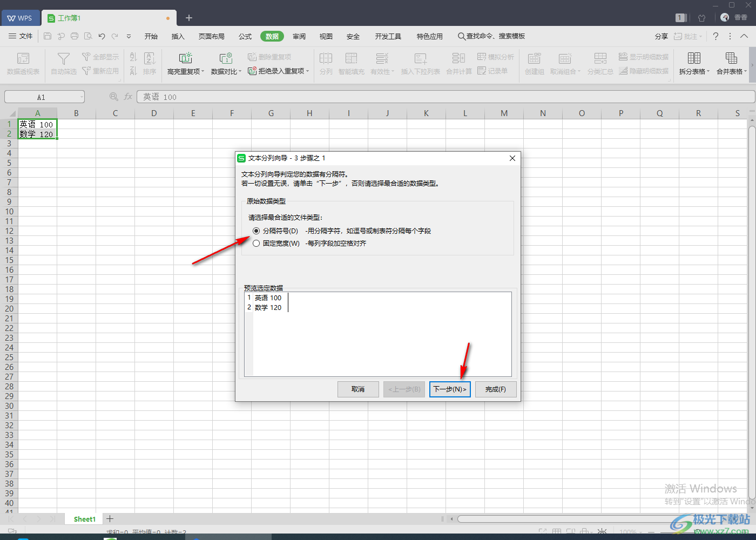Select the Fixed width (固定宽度) radio option
The image size is (756, 540).
(256, 243)
